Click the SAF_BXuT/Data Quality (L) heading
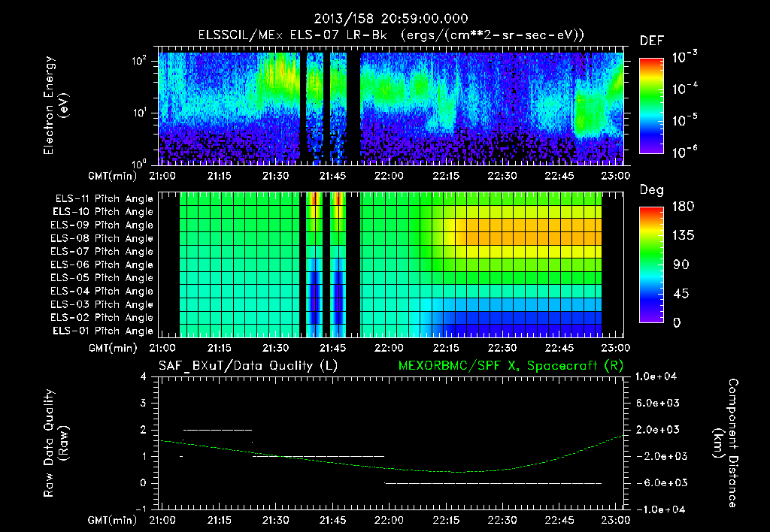 [x=248, y=366]
